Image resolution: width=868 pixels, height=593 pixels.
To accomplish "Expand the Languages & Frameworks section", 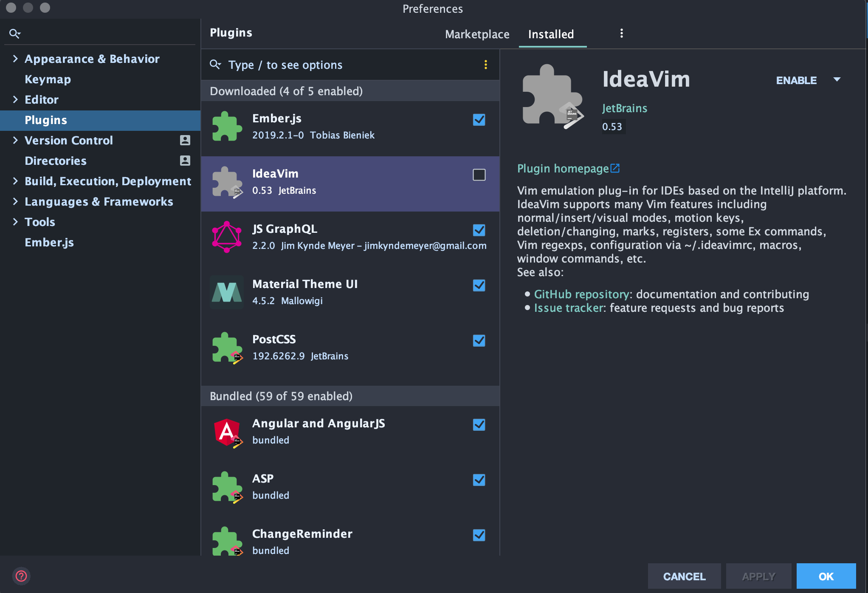I will tap(15, 201).
